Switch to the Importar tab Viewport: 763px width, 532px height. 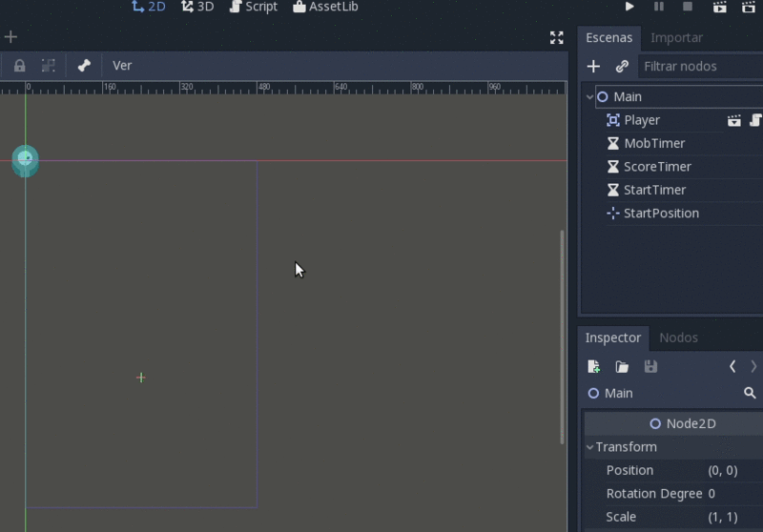click(x=676, y=37)
